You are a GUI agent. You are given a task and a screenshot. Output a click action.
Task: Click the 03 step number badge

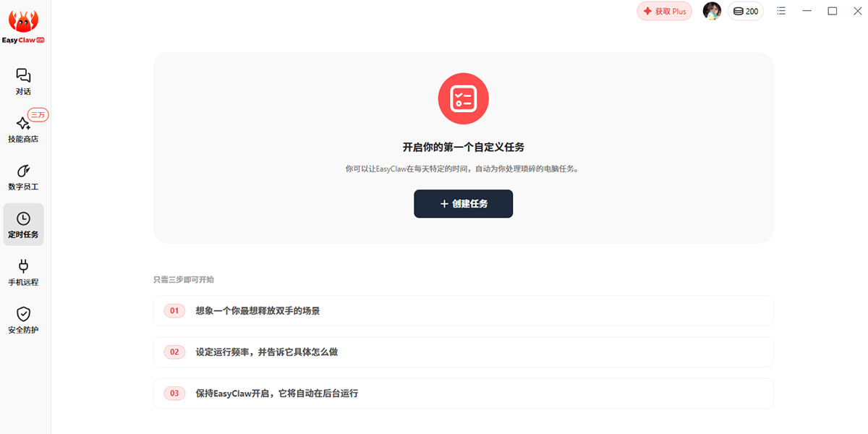pyautogui.click(x=174, y=393)
